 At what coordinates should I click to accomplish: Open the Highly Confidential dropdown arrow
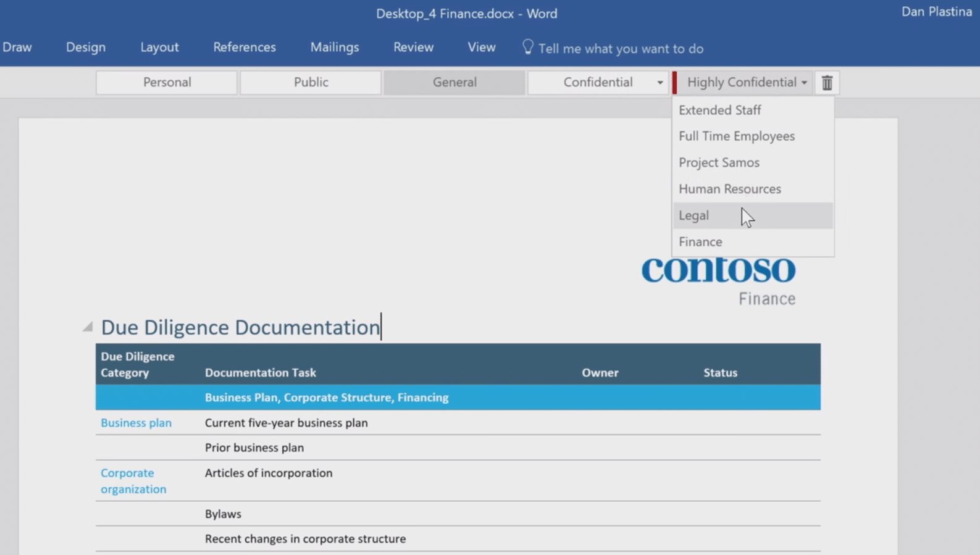(x=804, y=82)
